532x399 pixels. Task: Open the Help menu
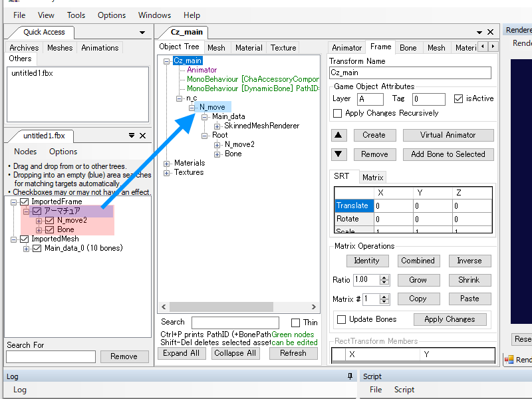coord(192,15)
